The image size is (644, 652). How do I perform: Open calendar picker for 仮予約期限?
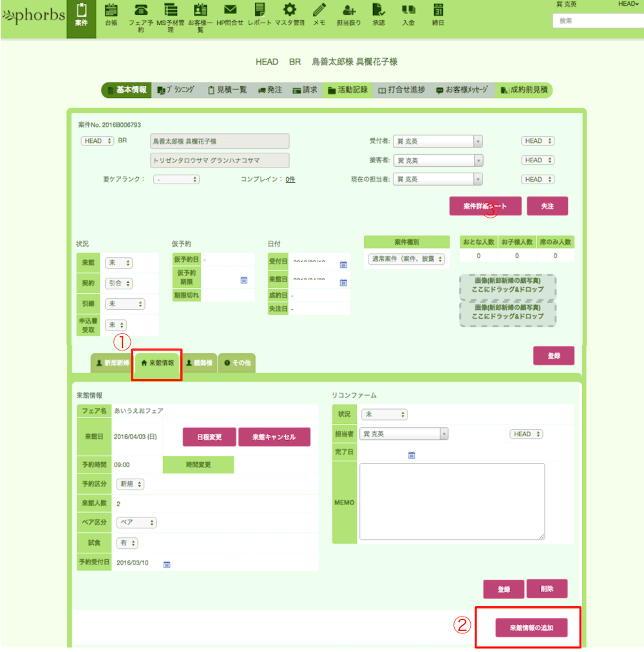(x=244, y=280)
